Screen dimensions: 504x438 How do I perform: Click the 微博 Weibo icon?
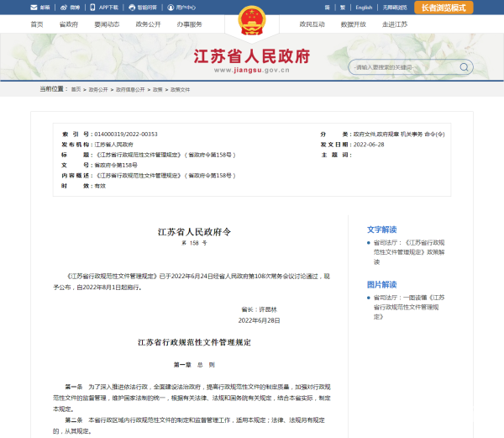64,8
